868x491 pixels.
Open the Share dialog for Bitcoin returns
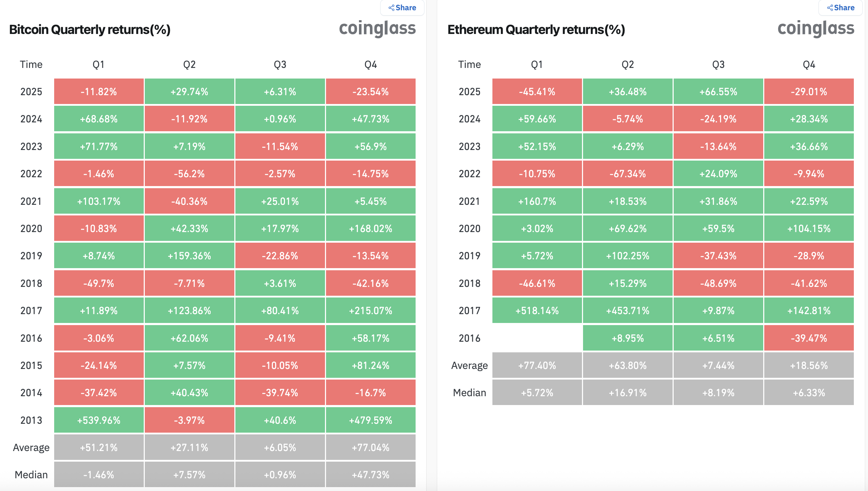[402, 7]
